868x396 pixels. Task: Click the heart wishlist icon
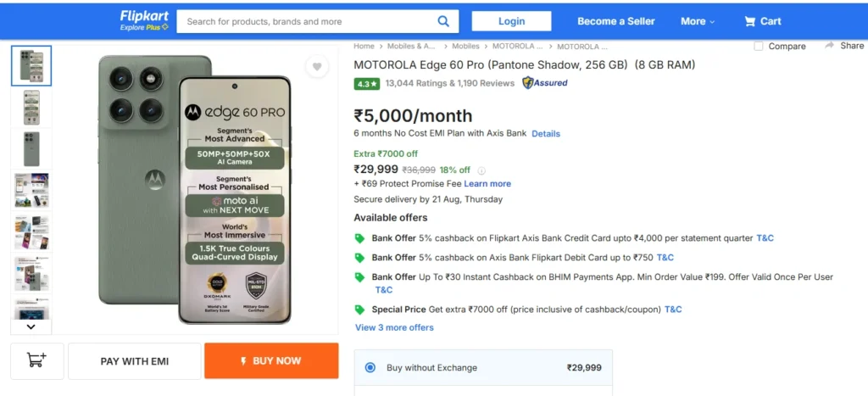click(x=316, y=67)
